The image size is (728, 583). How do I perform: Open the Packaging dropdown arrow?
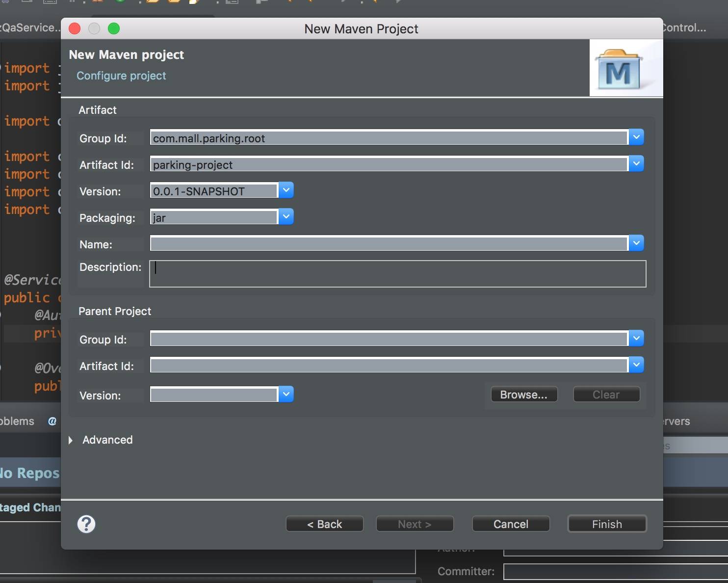pos(286,217)
